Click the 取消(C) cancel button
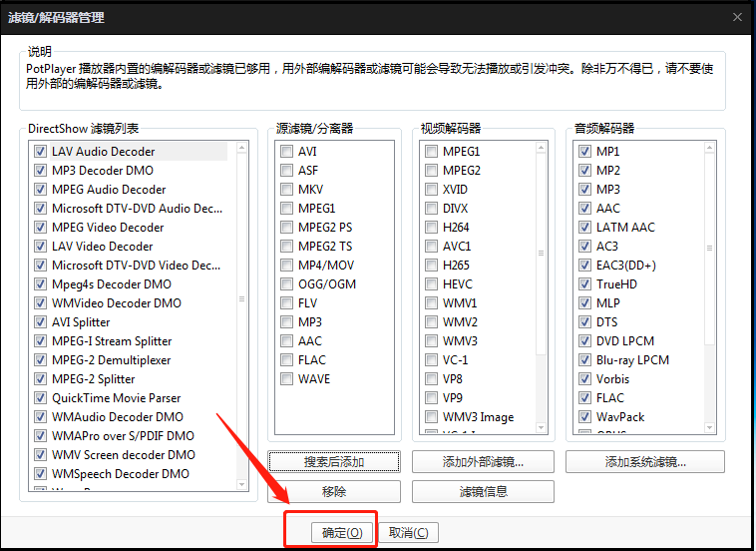The height and width of the screenshot is (551, 756). pos(408,532)
